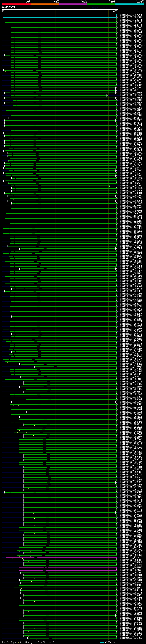The image size is (146, 644).
Task: Click the red 20% identity legend segment
Action: tap(16, 4)
